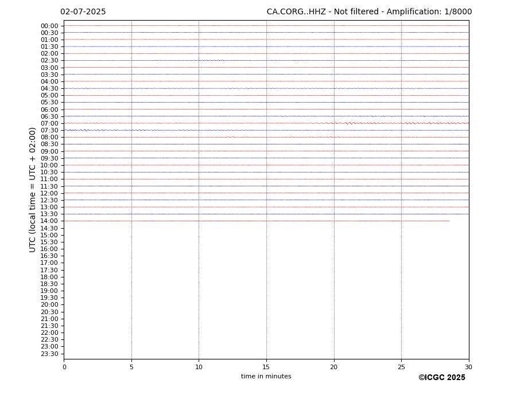Image resolution: width=532 pixels, height=399 pixels.
Task: Click the blue 02:30 trace small signal
Action: point(212,60)
